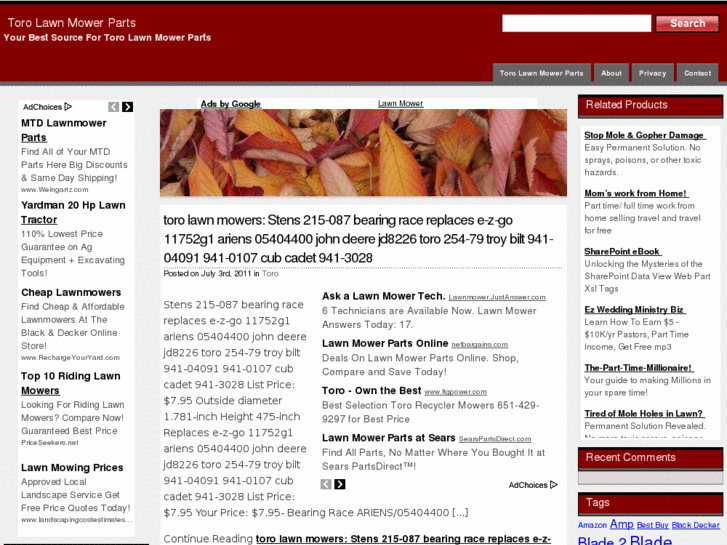Open Toro - Own the Best ad
The height and width of the screenshot is (545, 727).
[371, 391]
